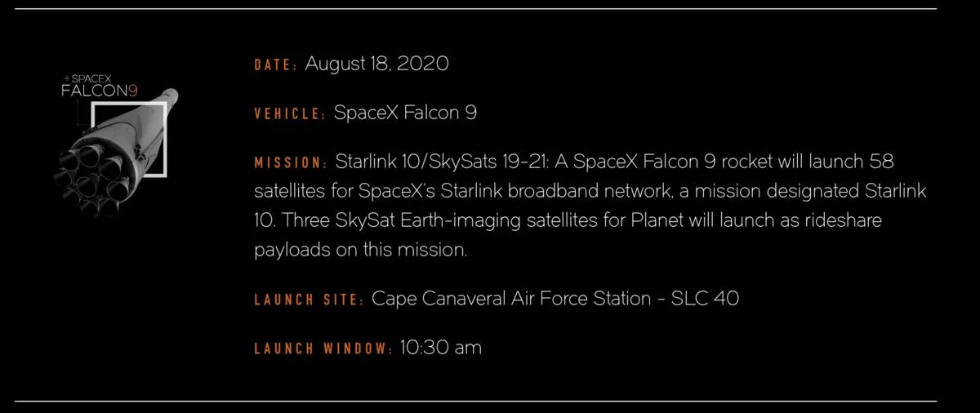Viewport: 980px width, 413px height.
Task: Click the orange DATE label
Action: pos(275,65)
